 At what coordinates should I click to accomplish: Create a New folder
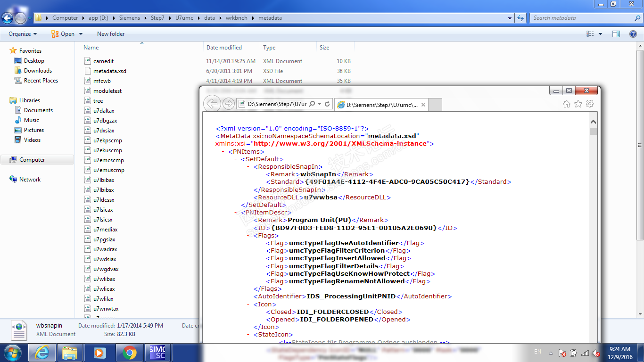coord(111,34)
